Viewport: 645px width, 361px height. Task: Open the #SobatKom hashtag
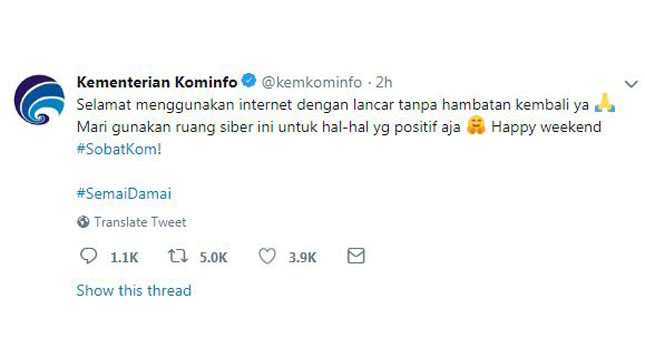pos(117,149)
